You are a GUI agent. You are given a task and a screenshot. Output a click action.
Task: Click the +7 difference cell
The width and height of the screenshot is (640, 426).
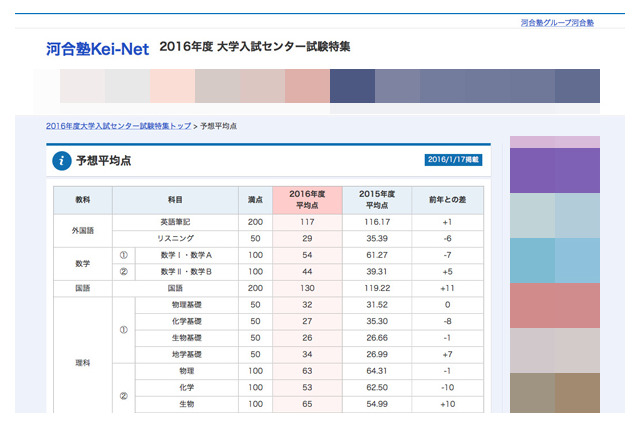click(x=447, y=355)
